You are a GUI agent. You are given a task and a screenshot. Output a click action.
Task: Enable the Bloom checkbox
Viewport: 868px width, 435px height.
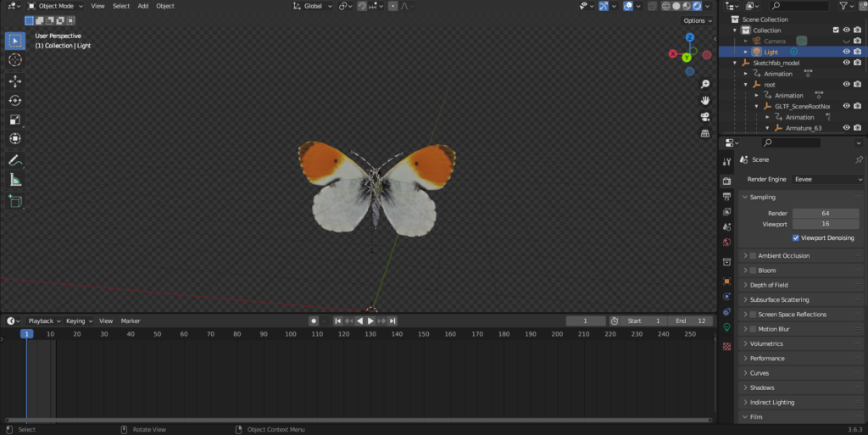pos(753,270)
